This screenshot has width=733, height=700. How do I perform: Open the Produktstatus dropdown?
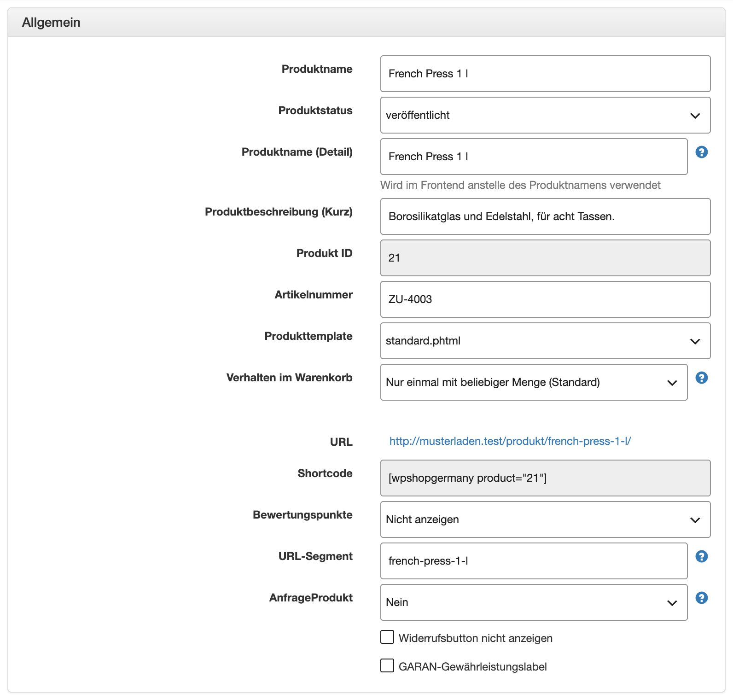545,115
